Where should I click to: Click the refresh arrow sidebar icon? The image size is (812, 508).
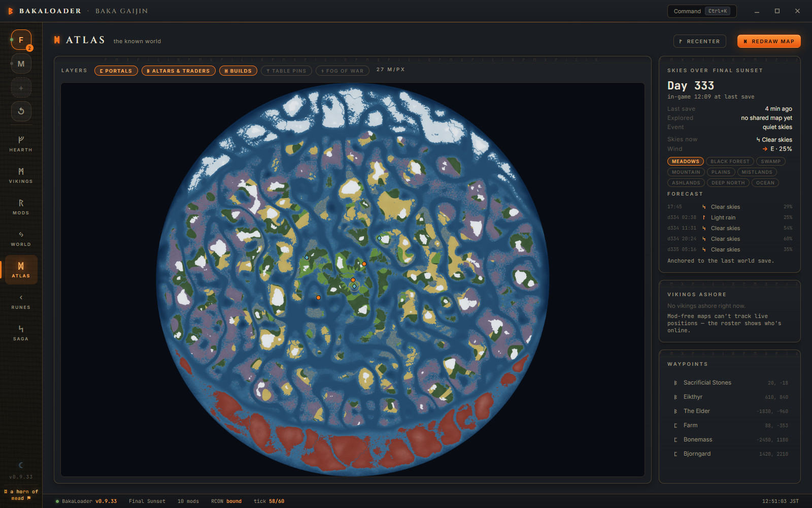(21, 111)
